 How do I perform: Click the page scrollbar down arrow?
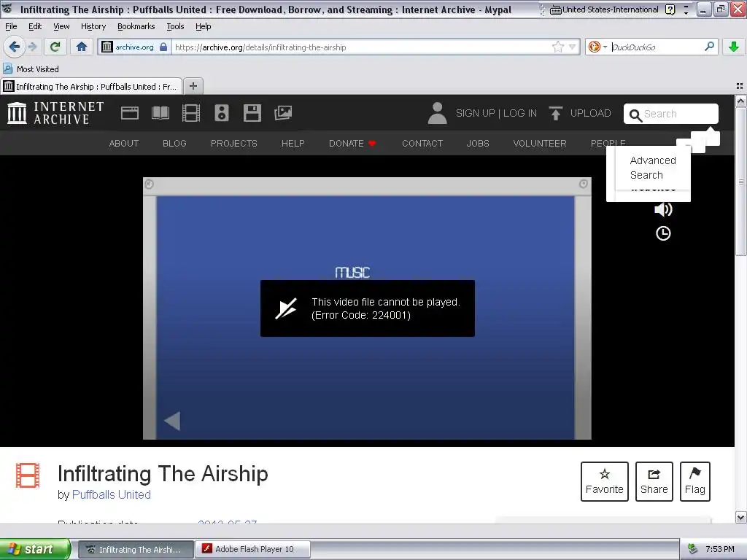pos(740,517)
